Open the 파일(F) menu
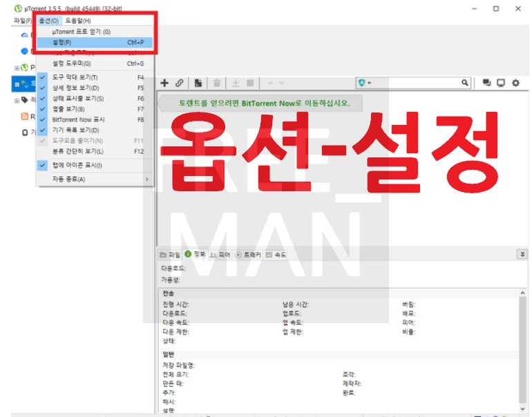This screenshot has width=532, height=417. [x=23, y=21]
